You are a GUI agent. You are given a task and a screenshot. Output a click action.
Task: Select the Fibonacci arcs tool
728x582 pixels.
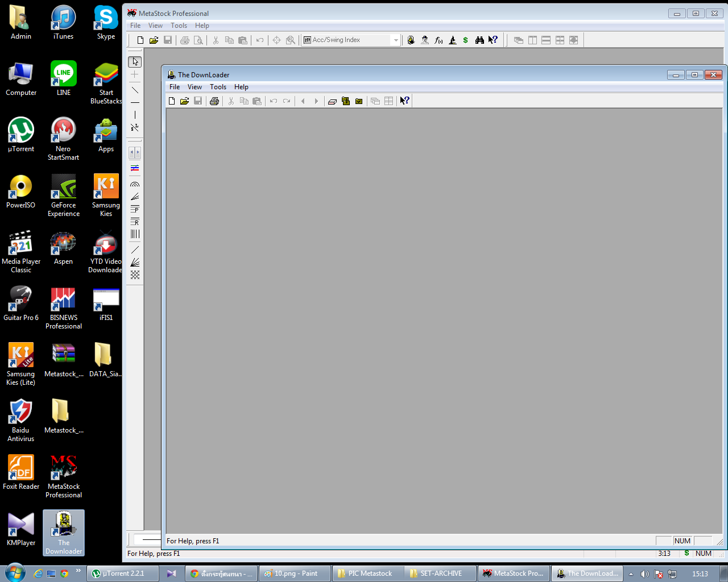point(135,184)
